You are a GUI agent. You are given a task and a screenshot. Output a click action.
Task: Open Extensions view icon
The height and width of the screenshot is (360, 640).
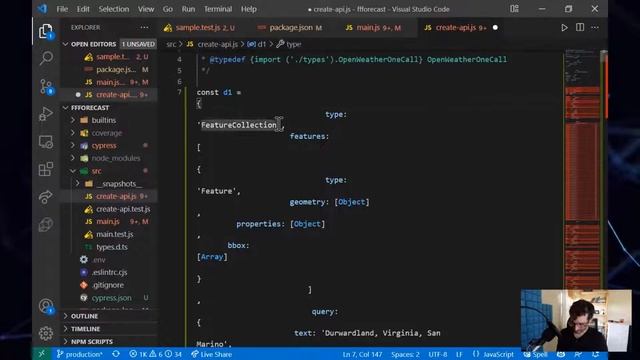click(x=46, y=169)
